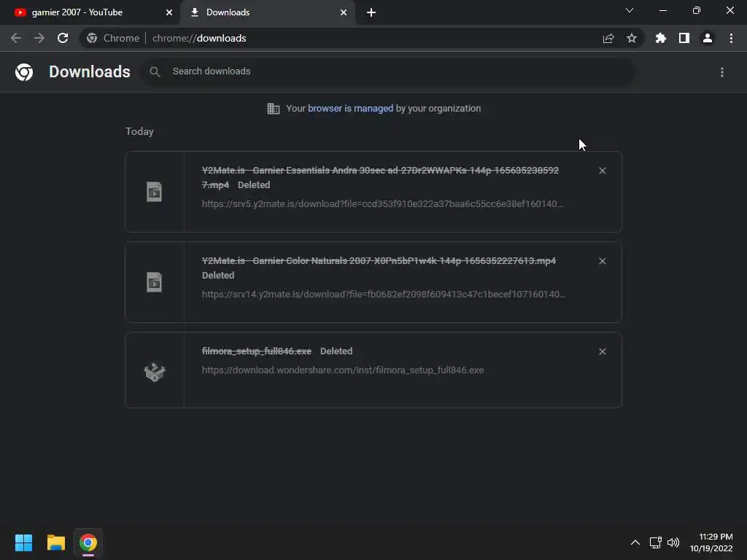747x560 pixels.
Task: Remove Garnier Essentials Andra download from list
Action: [602, 171]
